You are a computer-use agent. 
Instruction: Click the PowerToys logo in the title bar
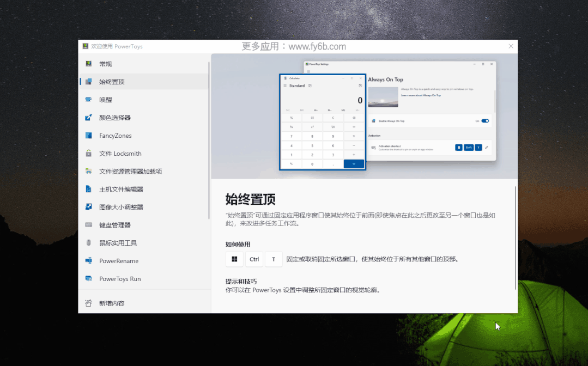(86, 46)
